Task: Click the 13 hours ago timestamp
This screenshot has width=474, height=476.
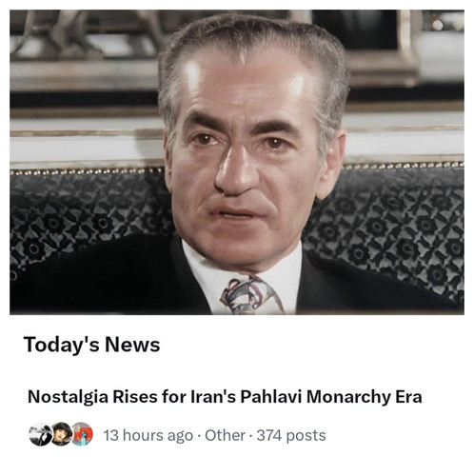Action: (x=148, y=436)
